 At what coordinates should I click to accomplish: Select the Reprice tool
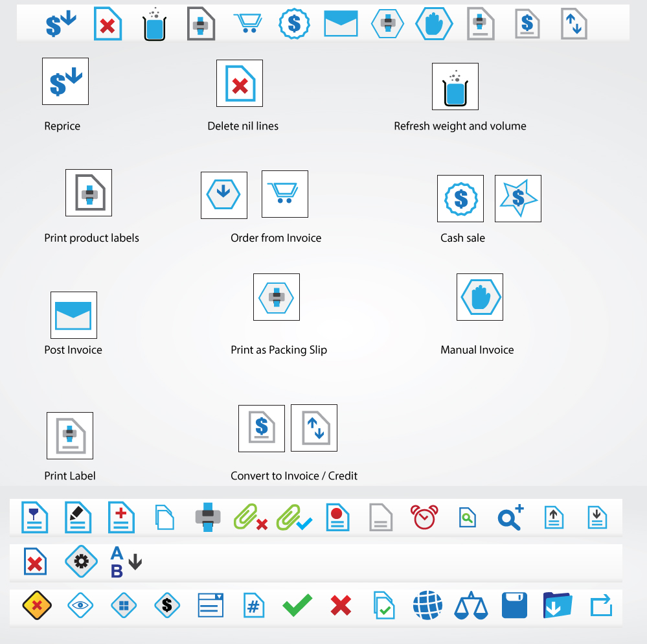click(x=65, y=81)
